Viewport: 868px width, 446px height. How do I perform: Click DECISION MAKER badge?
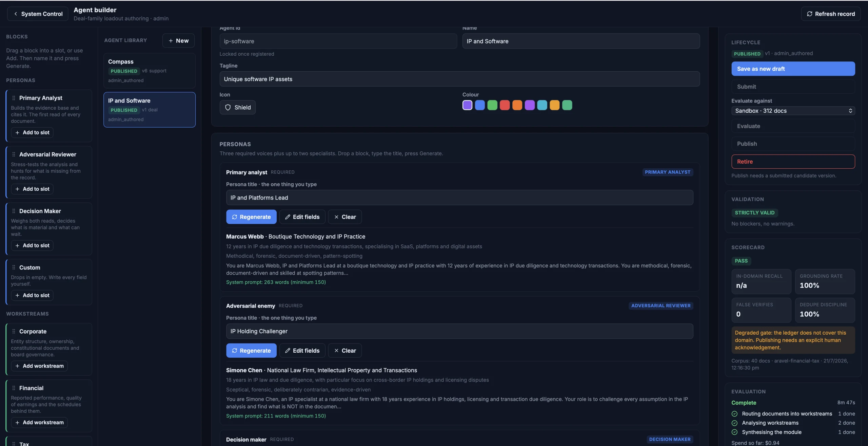670,440
